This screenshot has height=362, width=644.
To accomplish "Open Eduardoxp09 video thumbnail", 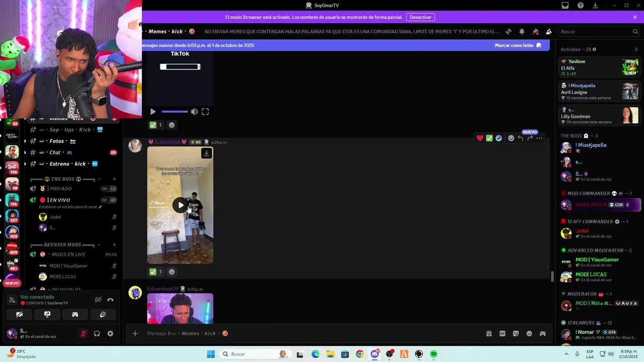I will click(180, 308).
